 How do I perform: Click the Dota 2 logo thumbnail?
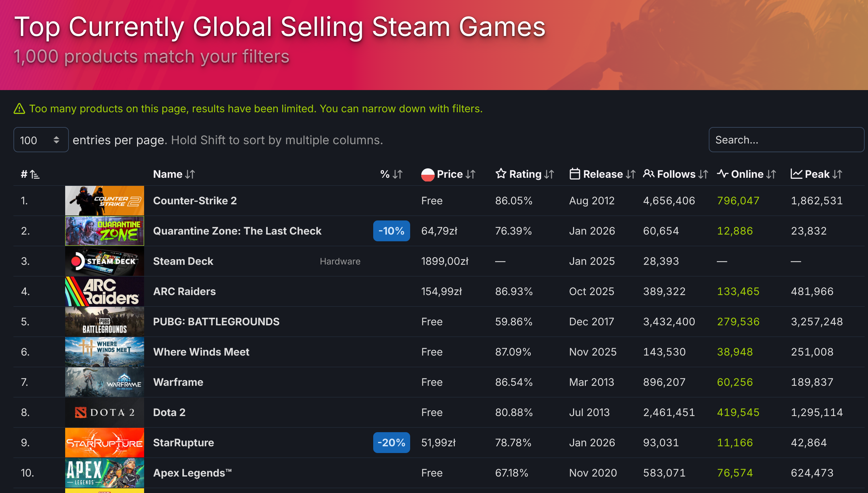(x=104, y=412)
